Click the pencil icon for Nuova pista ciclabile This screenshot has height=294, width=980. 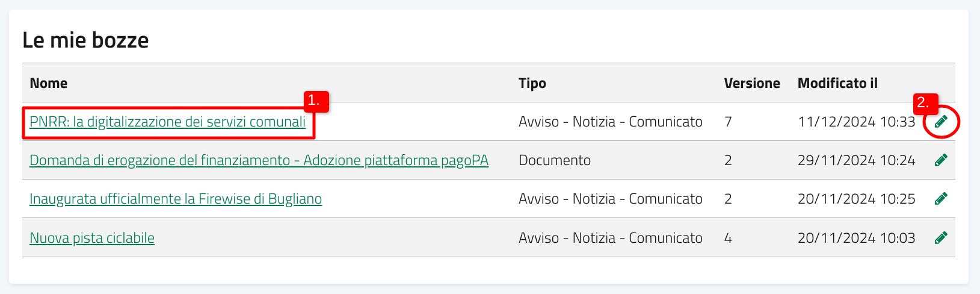coord(941,238)
